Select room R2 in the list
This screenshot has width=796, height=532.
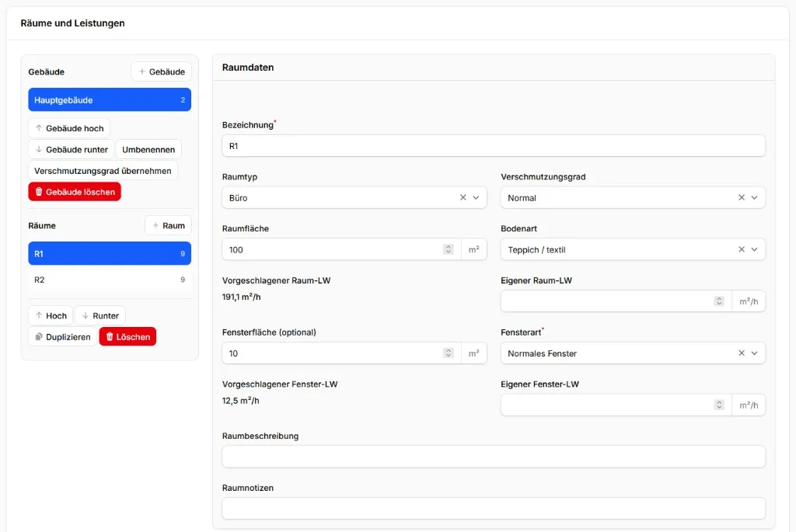[x=110, y=280]
